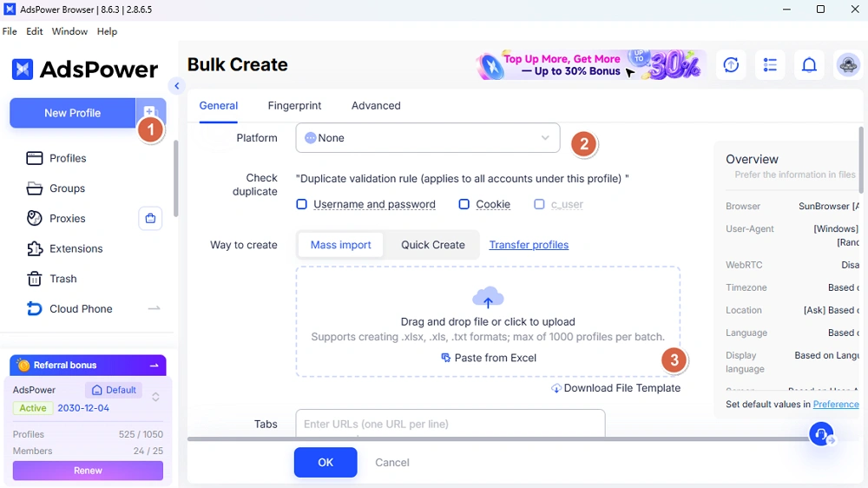Open the user avatar menu
This screenshot has height=488, width=868.
coord(848,65)
